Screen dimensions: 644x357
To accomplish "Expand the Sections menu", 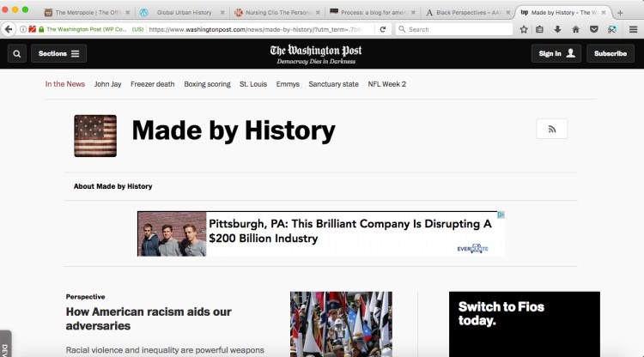I will pos(58,54).
